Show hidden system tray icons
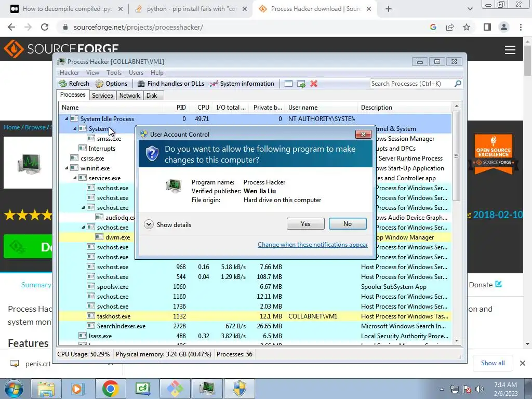The image size is (532, 399). pyautogui.click(x=442, y=390)
